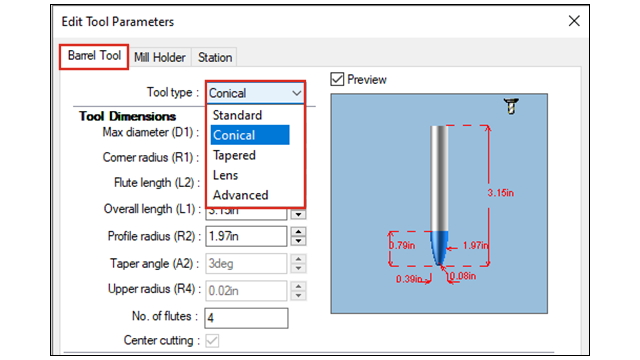Click the tool preview image
Image resolution: width=640 pixels, height=360 pixels.
click(x=439, y=204)
